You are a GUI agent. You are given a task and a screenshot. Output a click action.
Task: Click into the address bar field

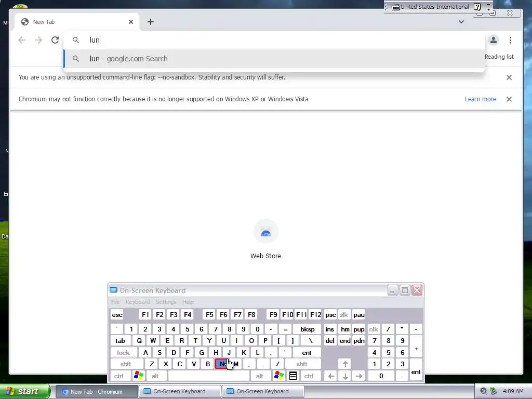pyautogui.click(x=274, y=40)
